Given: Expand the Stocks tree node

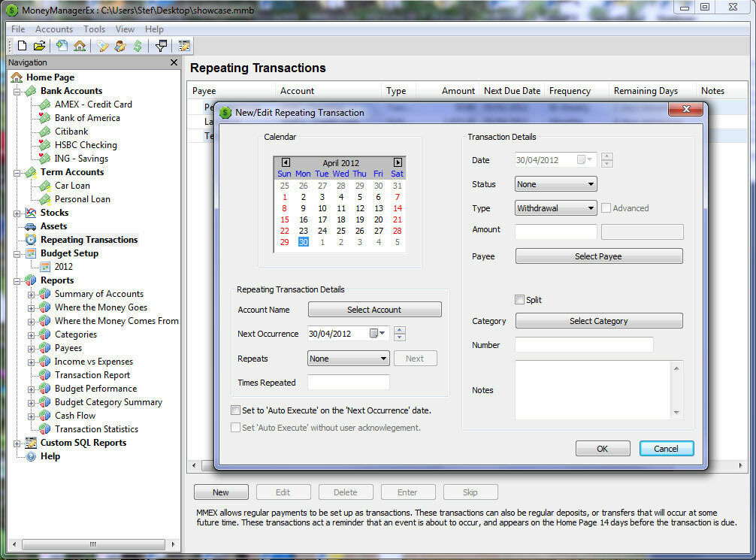Looking at the screenshot, I should click(x=17, y=213).
